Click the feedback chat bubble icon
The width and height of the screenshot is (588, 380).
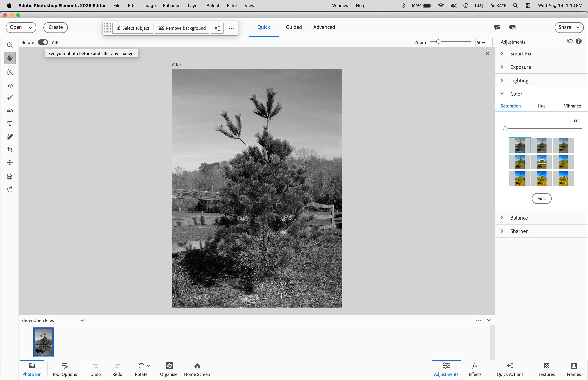click(497, 27)
